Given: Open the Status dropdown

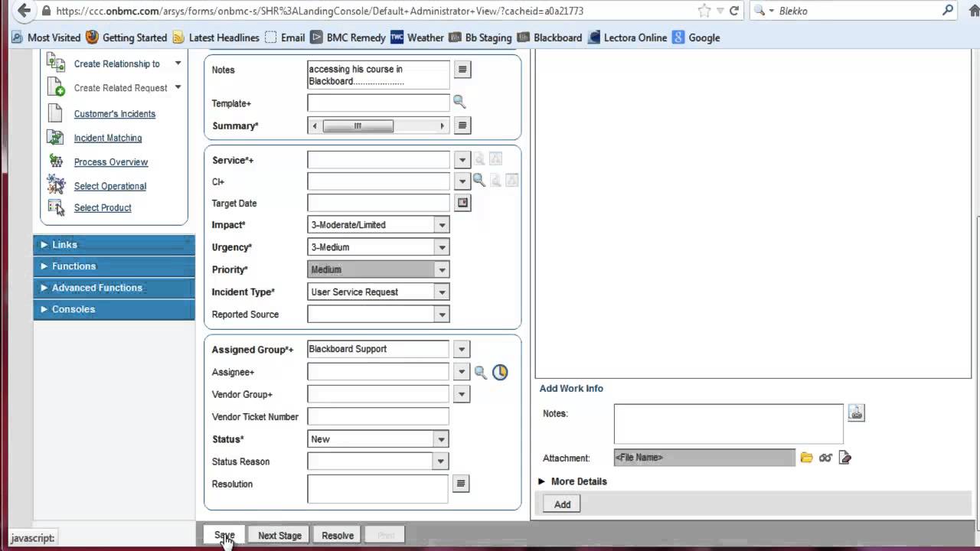Looking at the screenshot, I should tap(441, 439).
